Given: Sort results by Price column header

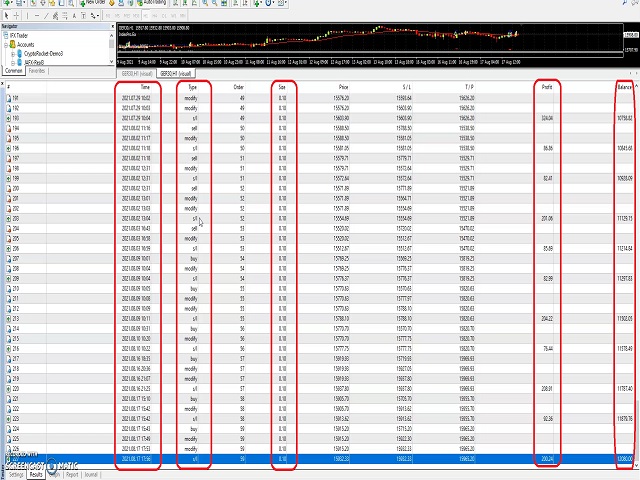Looking at the screenshot, I should point(343,87).
